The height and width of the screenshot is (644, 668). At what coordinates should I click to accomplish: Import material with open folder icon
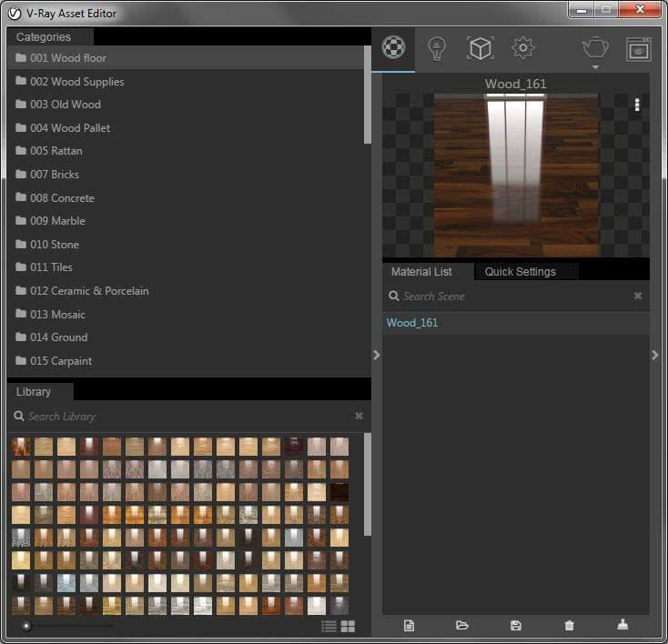point(462,625)
